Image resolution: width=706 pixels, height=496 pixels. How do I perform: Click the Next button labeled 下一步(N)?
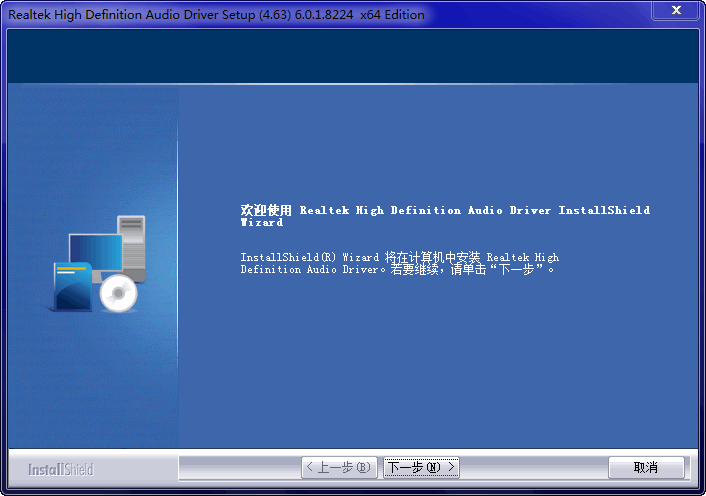[421, 467]
